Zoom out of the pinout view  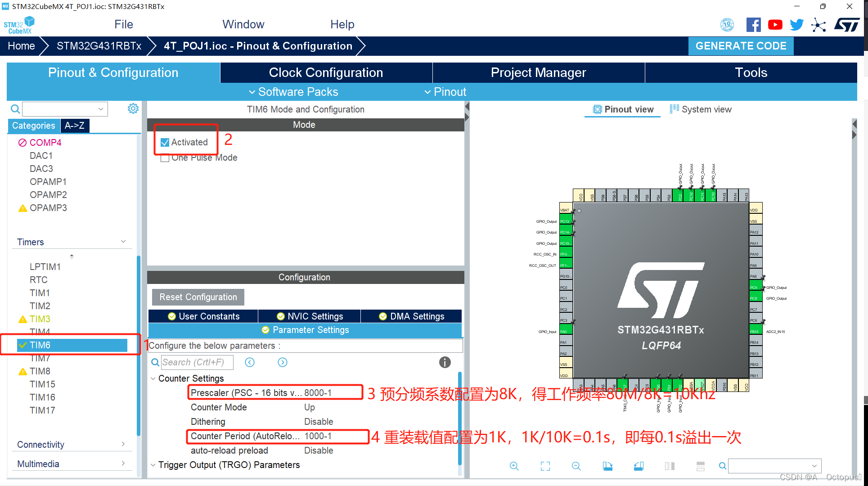[x=576, y=466]
